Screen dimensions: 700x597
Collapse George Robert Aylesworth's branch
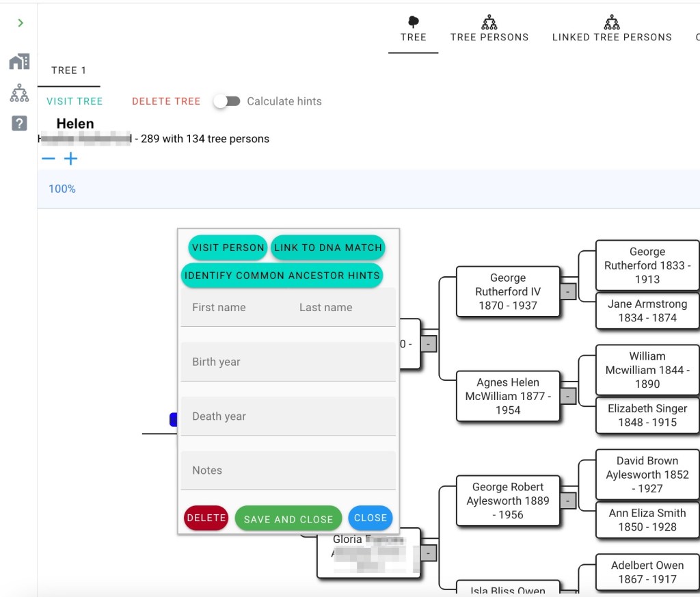(x=567, y=501)
